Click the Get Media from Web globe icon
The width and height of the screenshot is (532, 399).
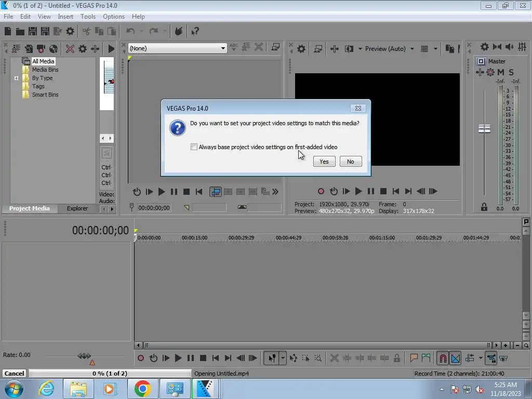tap(54, 49)
